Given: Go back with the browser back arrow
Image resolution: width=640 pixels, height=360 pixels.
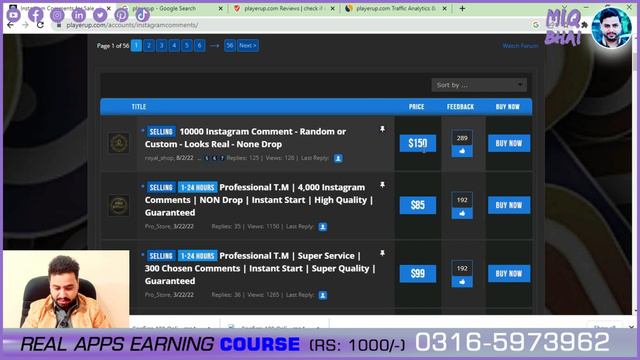Looking at the screenshot, I should (11, 25).
